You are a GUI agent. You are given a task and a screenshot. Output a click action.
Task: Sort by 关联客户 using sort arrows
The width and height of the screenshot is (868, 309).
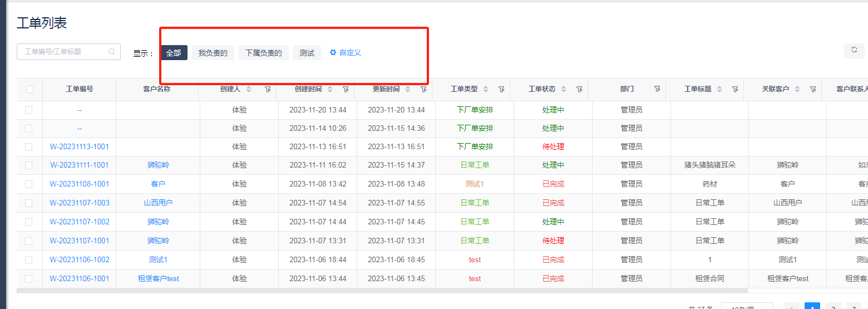click(797, 89)
